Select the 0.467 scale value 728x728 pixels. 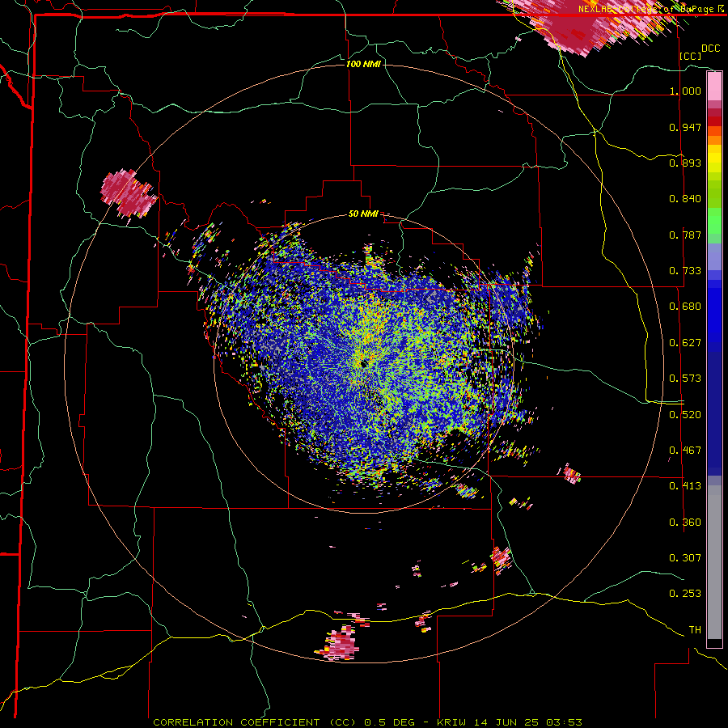pos(685,451)
